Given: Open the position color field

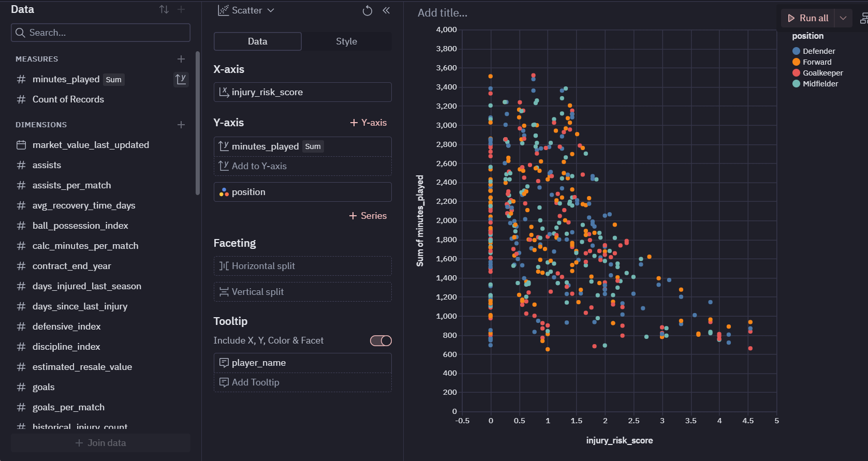Looking at the screenshot, I should tap(302, 192).
